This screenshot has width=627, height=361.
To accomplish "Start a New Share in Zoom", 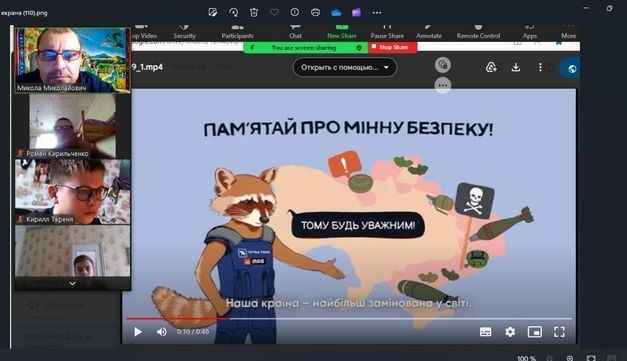I will click(342, 32).
